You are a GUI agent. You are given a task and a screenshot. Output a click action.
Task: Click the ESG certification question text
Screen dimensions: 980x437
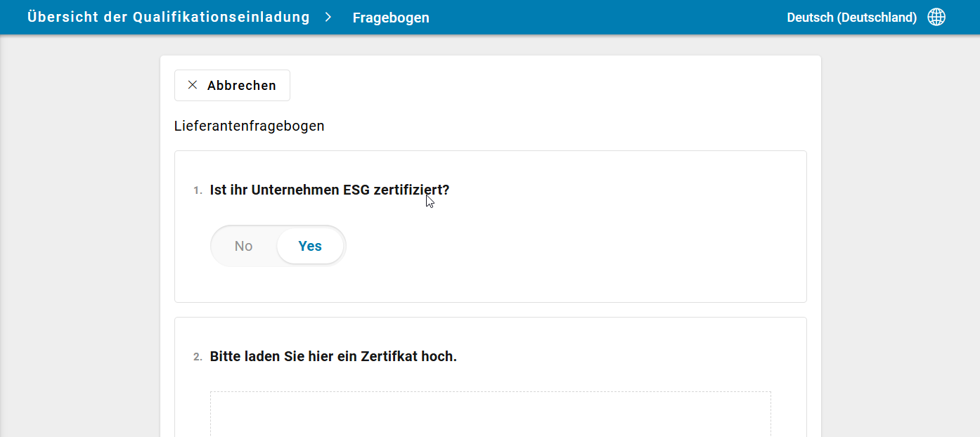tap(329, 190)
